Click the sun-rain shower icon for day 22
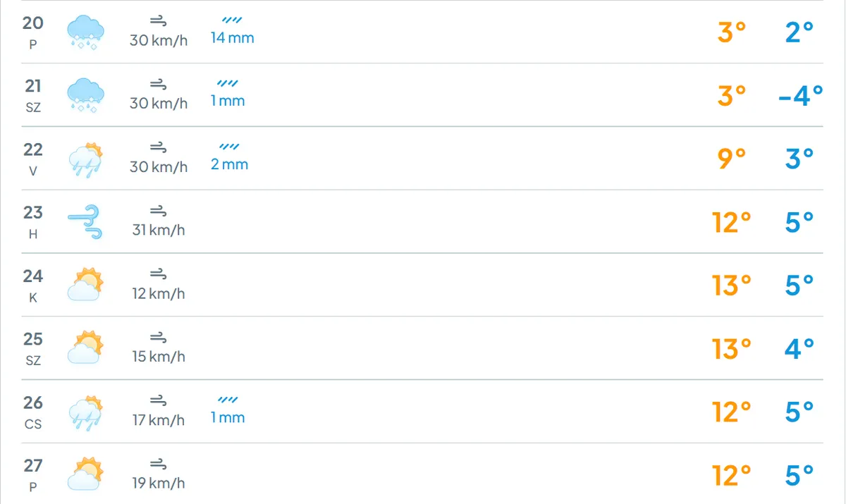 pyautogui.click(x=85, y=159)
